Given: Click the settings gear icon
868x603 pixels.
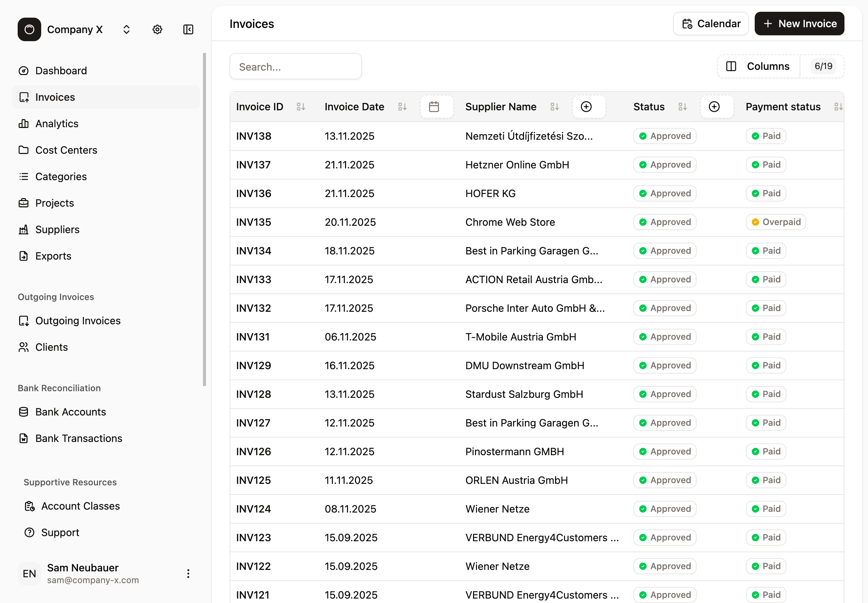Looking at the screenshot, I should [157, 29].
